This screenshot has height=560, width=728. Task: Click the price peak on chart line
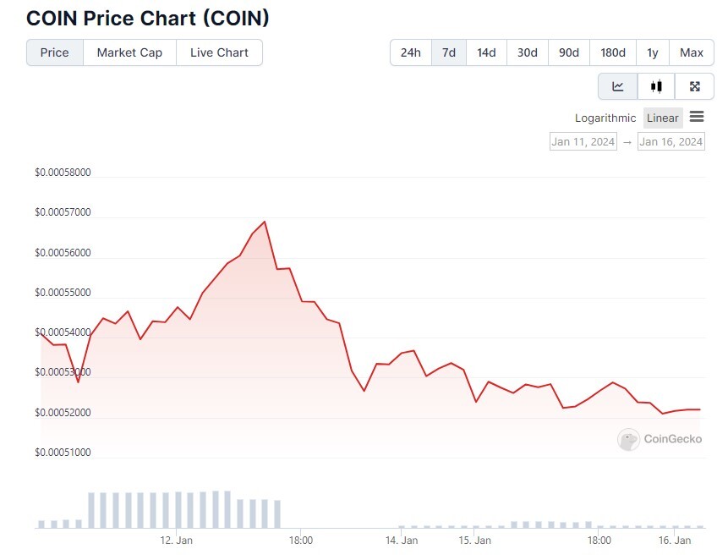(x=265, y=222)
